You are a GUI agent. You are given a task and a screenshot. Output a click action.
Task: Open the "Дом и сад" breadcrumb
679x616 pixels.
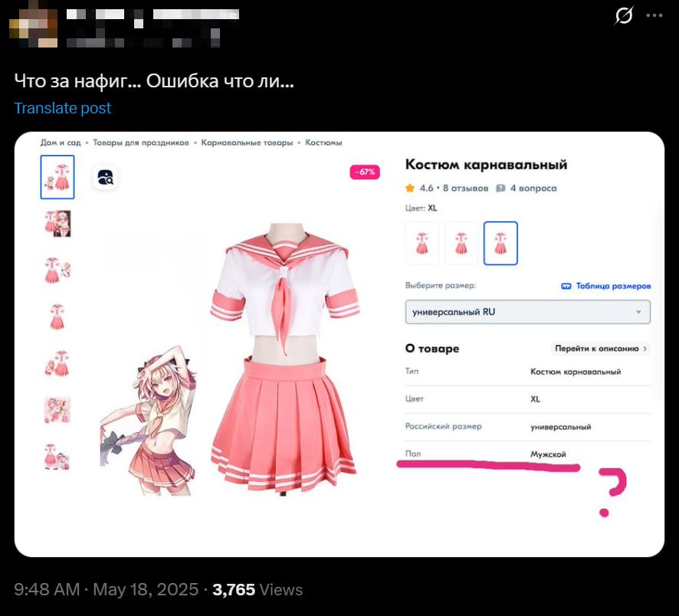point(61,143)
